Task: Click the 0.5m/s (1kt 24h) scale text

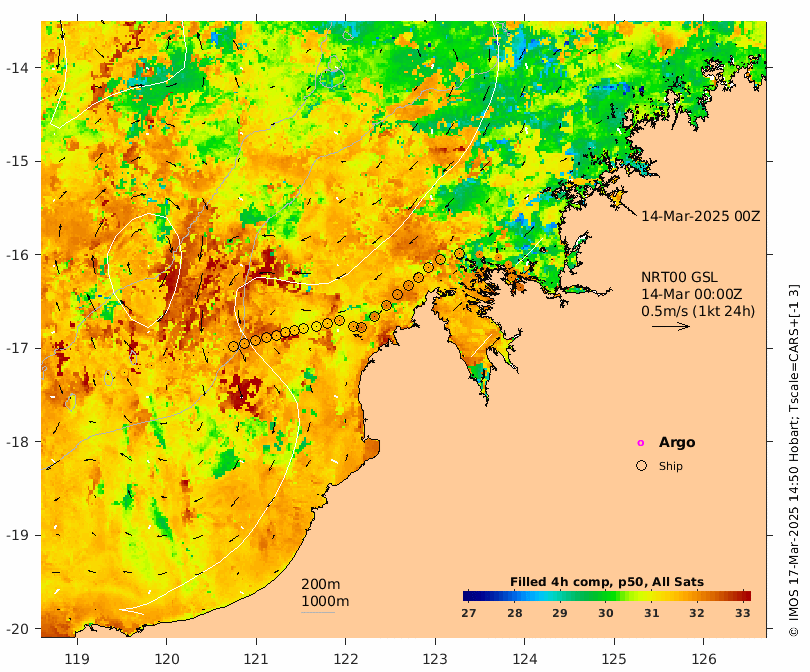Action: [x=698, y=311]
